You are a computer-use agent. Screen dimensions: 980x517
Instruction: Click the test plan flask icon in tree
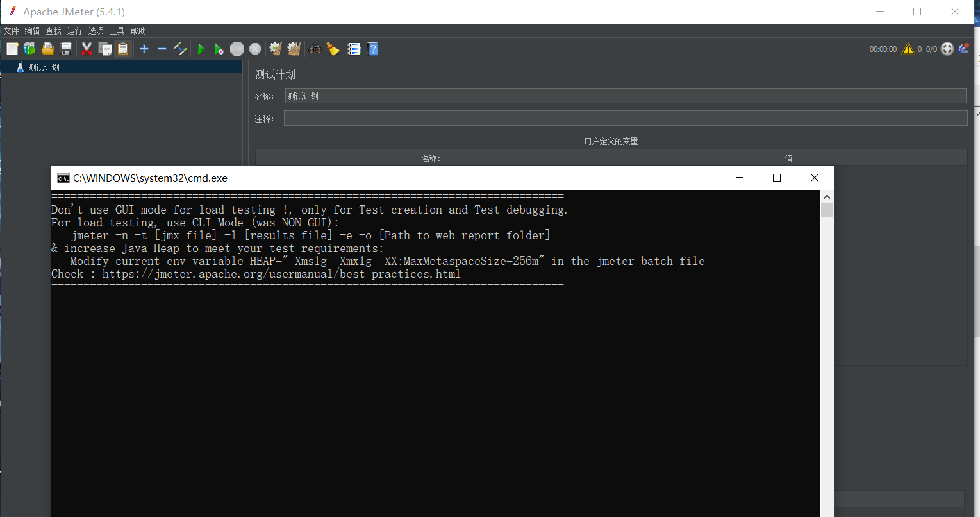(x=20, y=67)
